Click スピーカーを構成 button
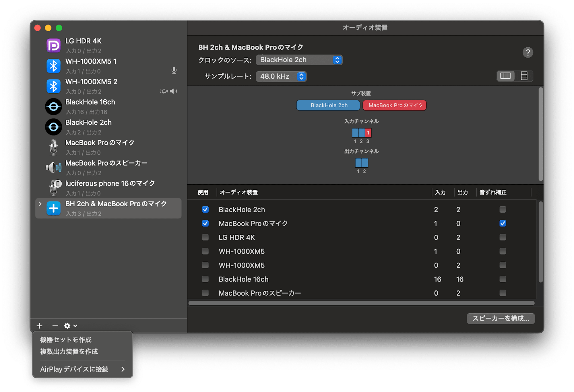 pyautogui.click(x=501, y=318)
